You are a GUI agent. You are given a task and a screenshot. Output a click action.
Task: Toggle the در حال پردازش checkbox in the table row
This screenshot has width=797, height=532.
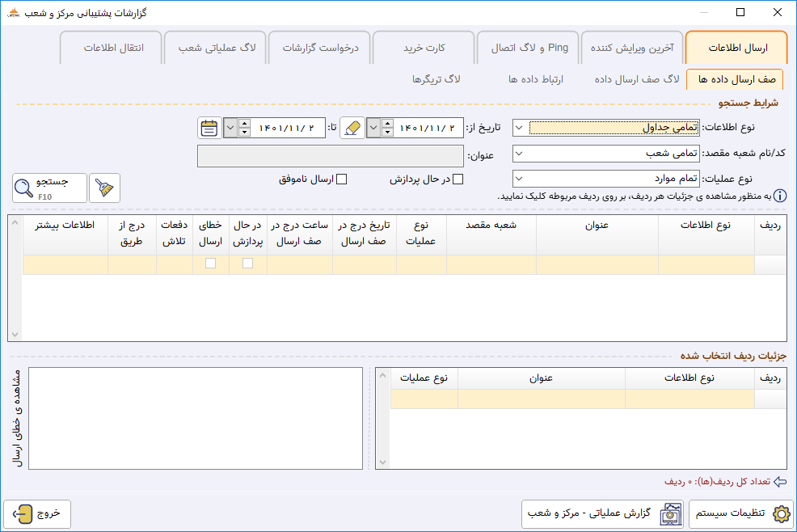(x=247, y=263)
